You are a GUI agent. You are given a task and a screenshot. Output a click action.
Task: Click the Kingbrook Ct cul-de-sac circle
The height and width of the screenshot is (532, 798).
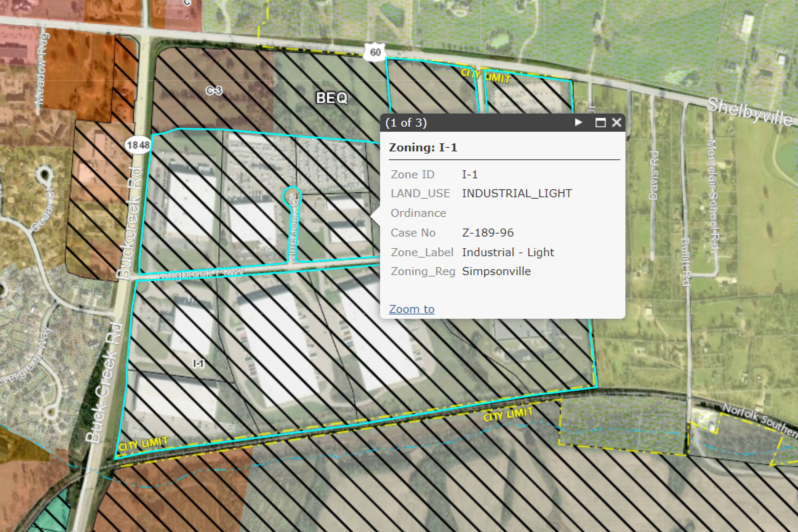[292, 195]
